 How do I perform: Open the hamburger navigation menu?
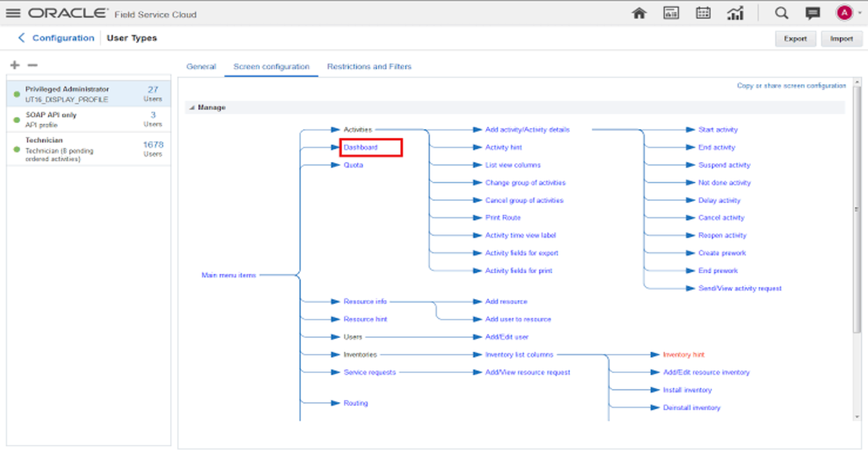(x=13, y=13)
